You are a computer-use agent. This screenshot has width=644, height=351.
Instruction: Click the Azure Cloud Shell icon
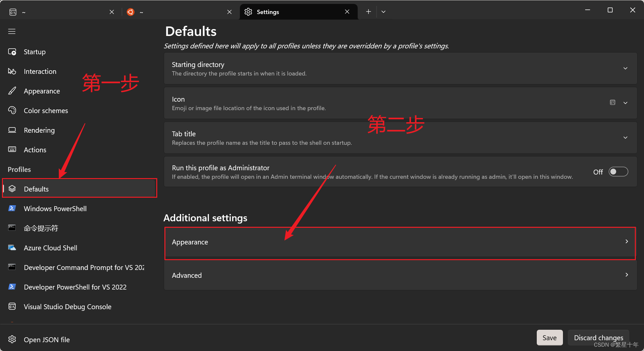click(x=12, y=247)
